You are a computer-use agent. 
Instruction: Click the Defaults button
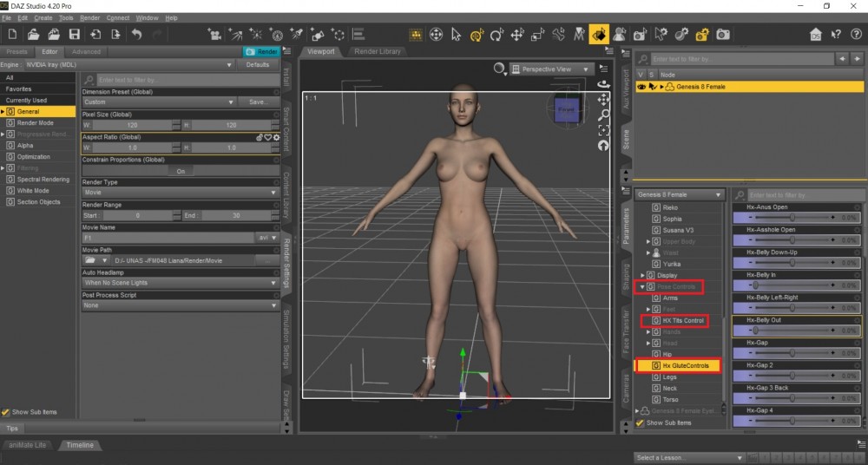(x=258, y=65)
